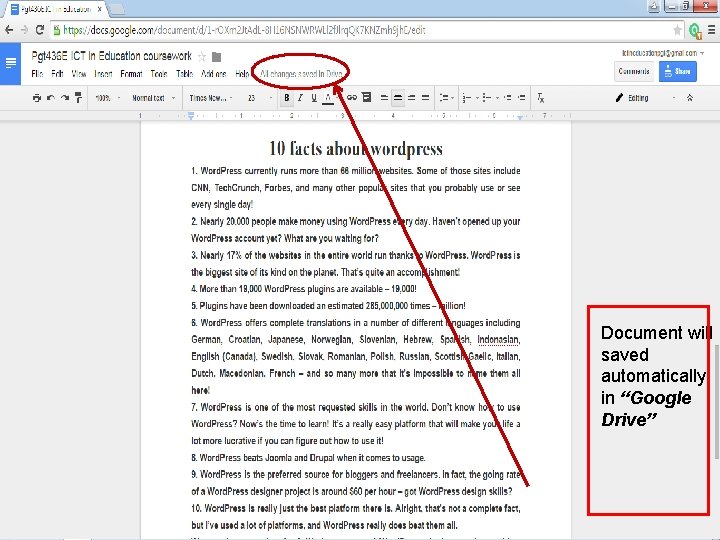Toggle Underline formatting
Screen dimensions: 720x540
[314, 98]
